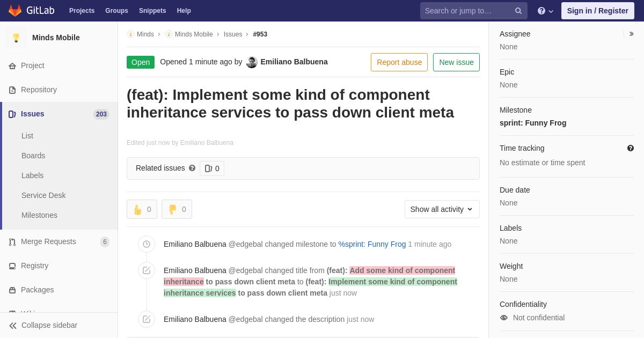Click the Issues count badge 203
Viewport: 644px width, 338px height.
pos(101,114)
